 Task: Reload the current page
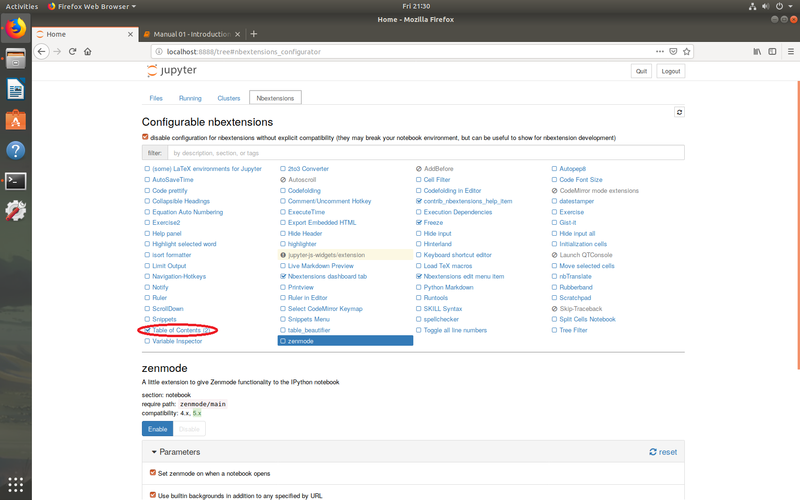coord(72,52)
